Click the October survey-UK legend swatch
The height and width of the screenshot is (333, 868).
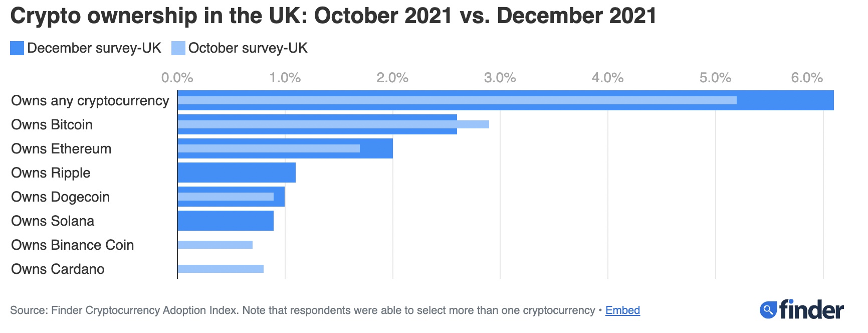click(x=178, y=48)
